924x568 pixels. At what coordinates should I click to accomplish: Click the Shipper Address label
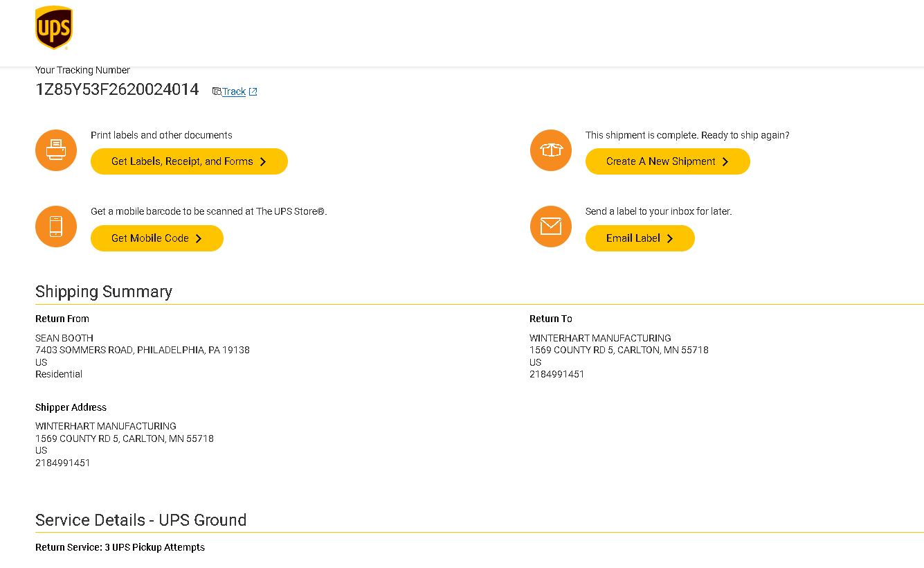click(71, 407)
